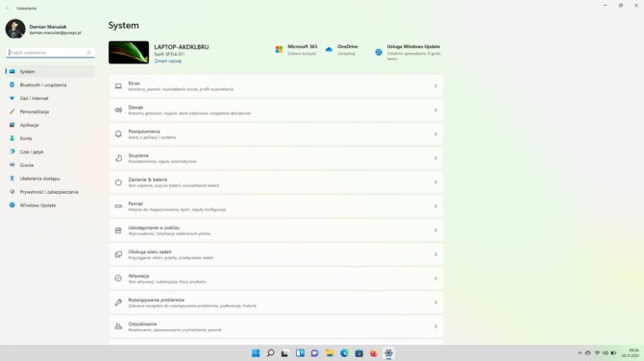Open File Explorer on the taskbar
This screenshot has width=644, height=361.
[x=330, y=353]
